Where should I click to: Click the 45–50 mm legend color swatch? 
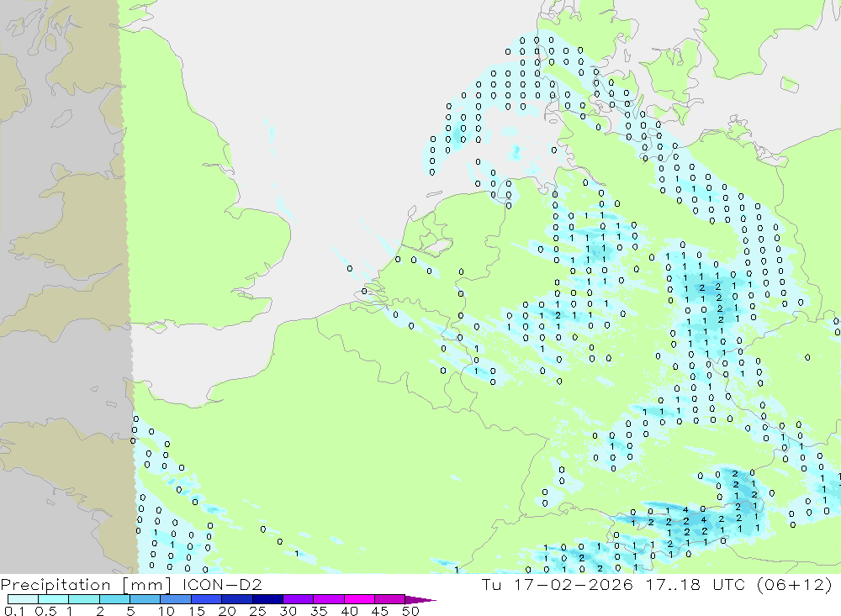[390, 599]
